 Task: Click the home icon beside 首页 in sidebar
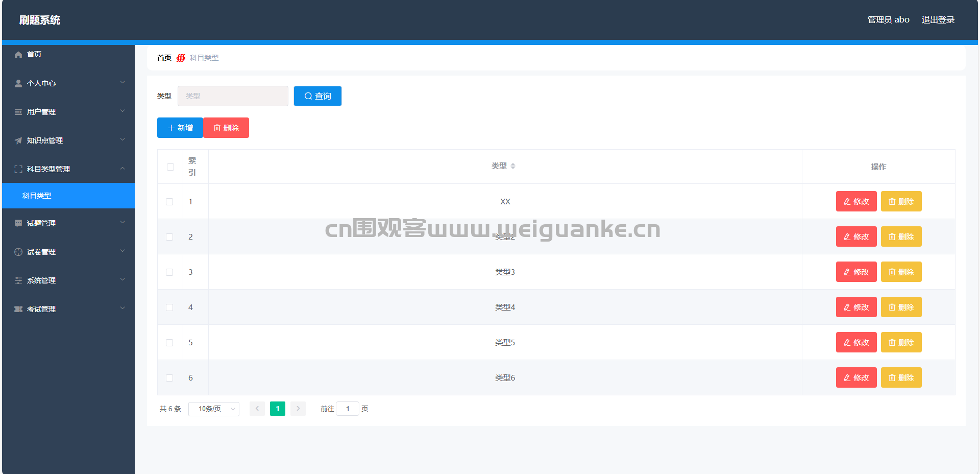click(18, 55)
